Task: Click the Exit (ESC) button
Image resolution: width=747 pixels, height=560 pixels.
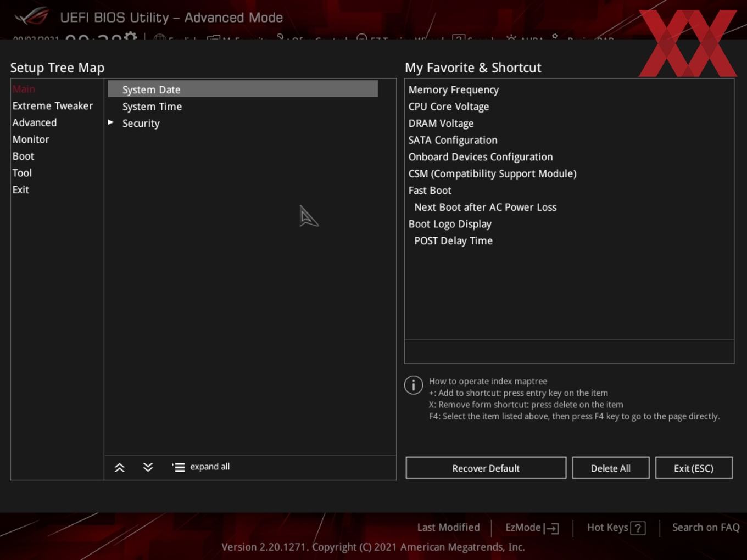Action: click(x=694, y=468)
